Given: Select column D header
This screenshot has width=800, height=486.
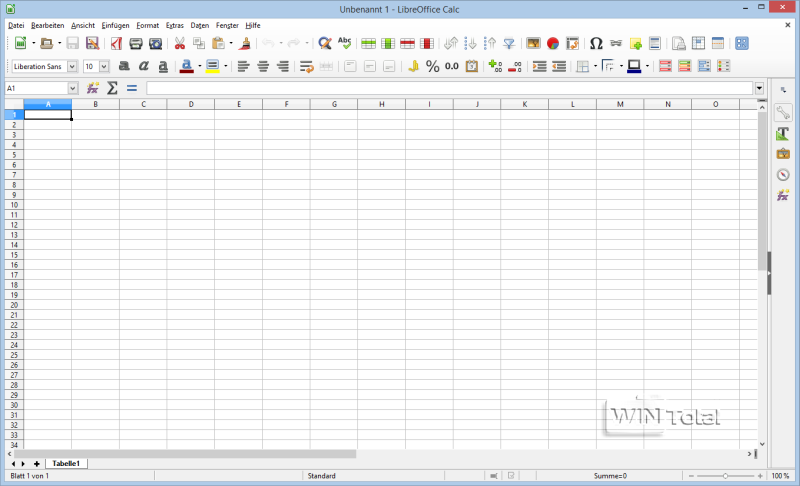Looking at the screenshot, I should click(191, 104).
